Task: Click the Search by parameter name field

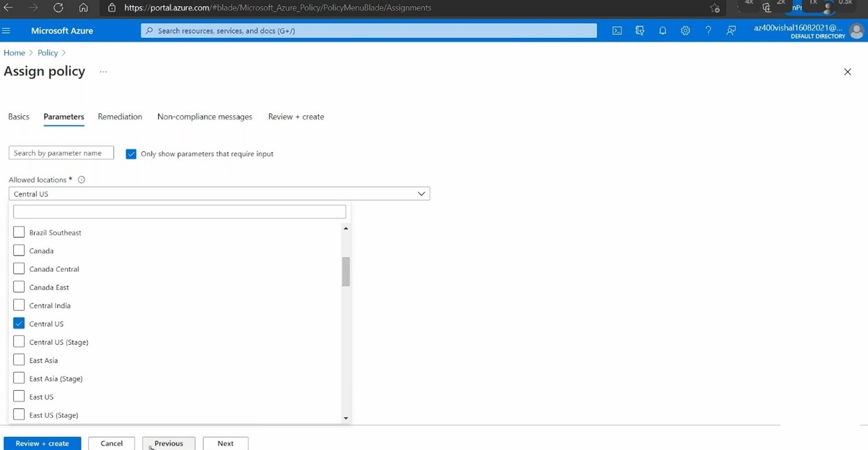Action: [61, 153]
